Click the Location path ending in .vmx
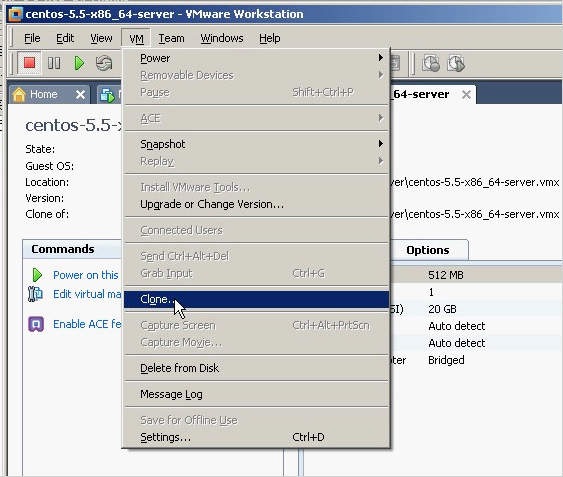The image size is (563, 477). pos(475,182)
